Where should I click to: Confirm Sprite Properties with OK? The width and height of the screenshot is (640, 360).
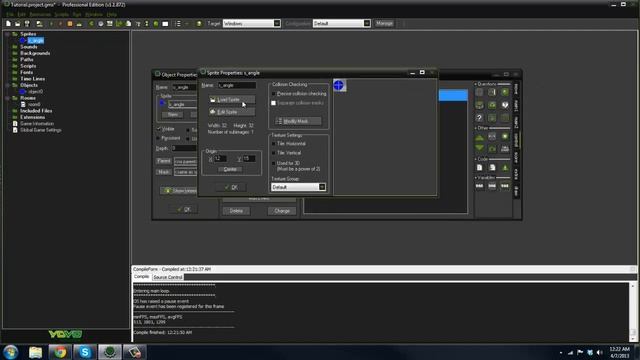(231, 187)
